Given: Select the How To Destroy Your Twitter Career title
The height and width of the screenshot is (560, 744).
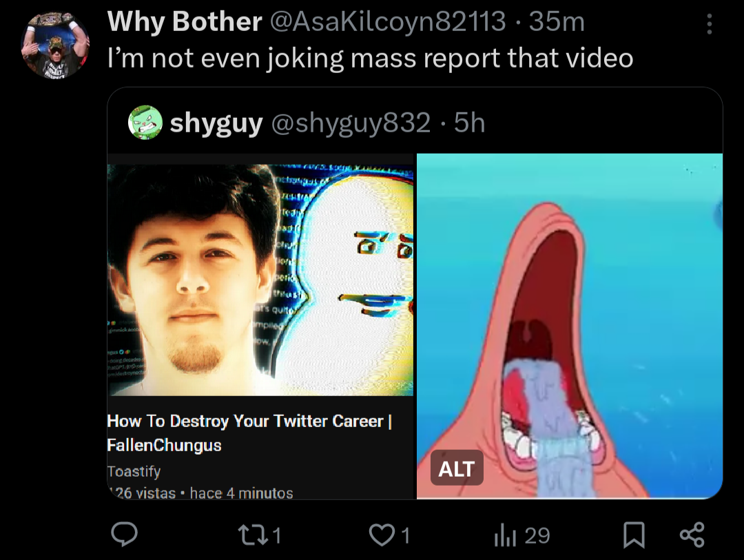Looking at the screenshot, I should [249, 433].
